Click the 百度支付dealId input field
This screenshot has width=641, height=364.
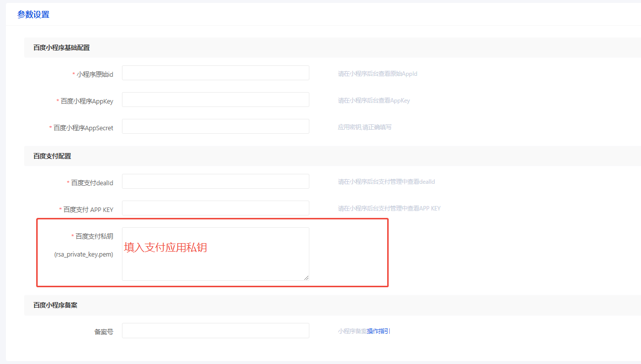click(x=215, y=181)
